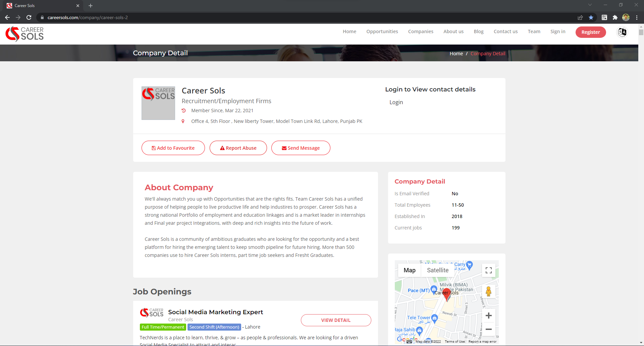Click the Report Abuse button
The width and height of the screenshot is (644, 346).
238,148
